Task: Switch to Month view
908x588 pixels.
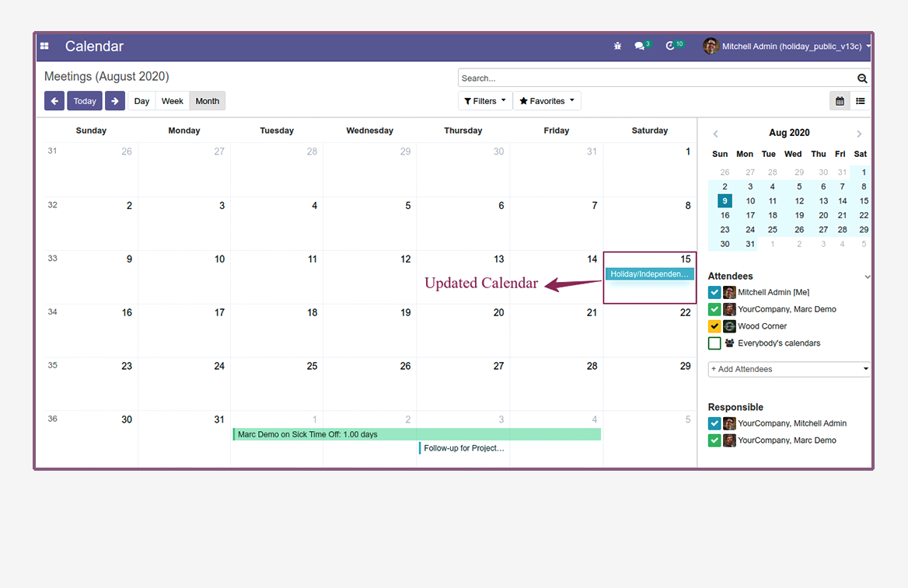Action: tap(208, 101)
